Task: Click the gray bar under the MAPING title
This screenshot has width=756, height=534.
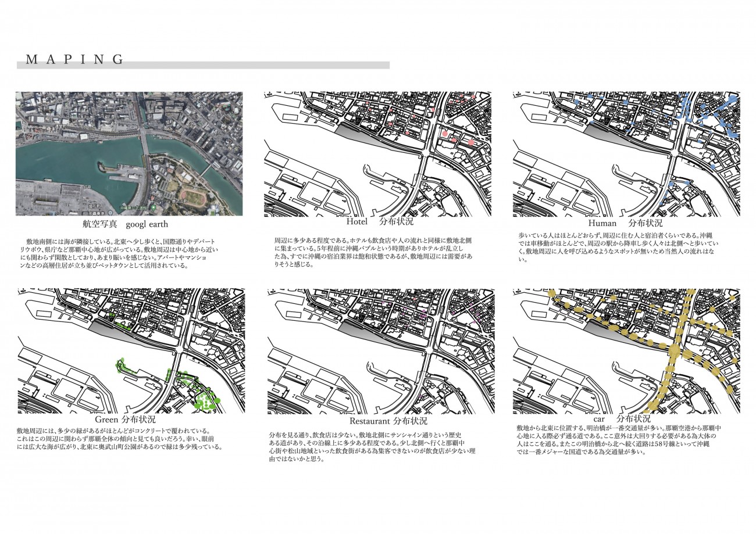Action: (203, 66)
